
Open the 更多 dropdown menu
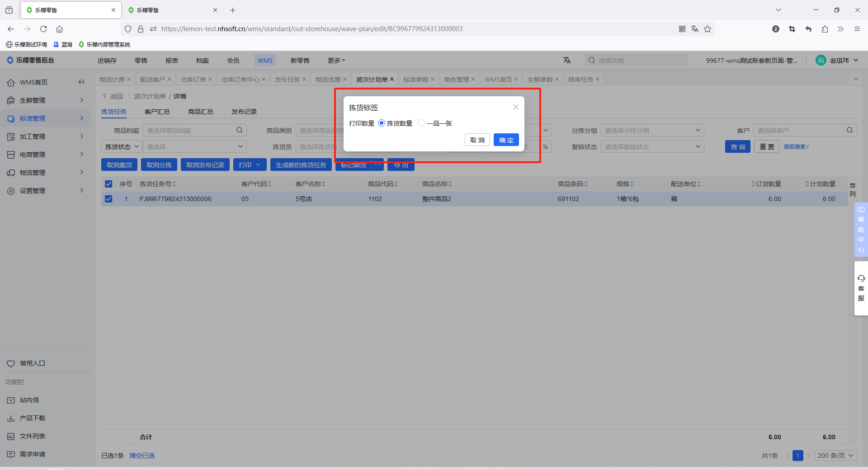336,61
